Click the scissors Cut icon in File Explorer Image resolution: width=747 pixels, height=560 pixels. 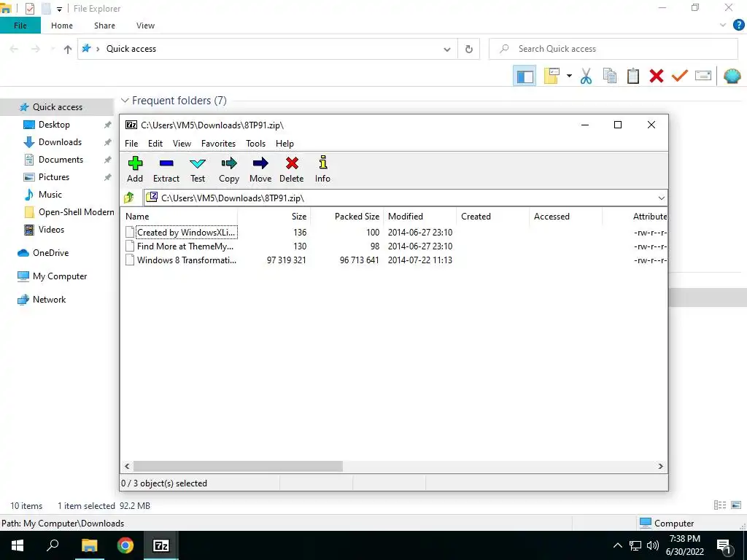[x=586, y=76]
